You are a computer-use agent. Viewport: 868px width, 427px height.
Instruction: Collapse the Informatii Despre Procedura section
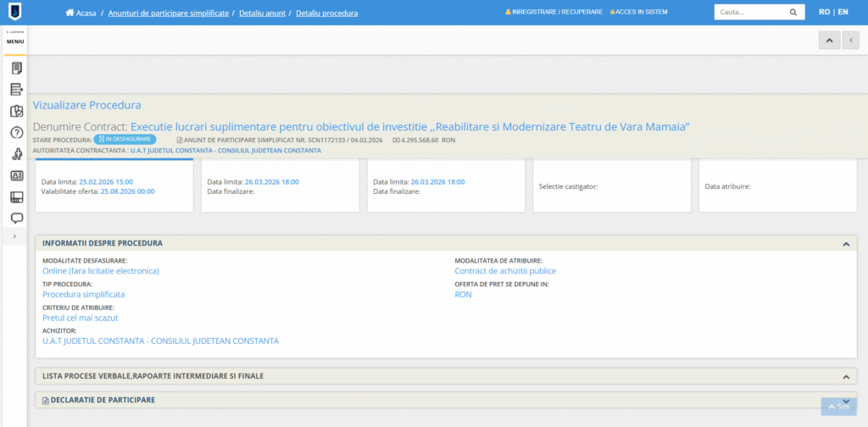(x=845, y=244)
